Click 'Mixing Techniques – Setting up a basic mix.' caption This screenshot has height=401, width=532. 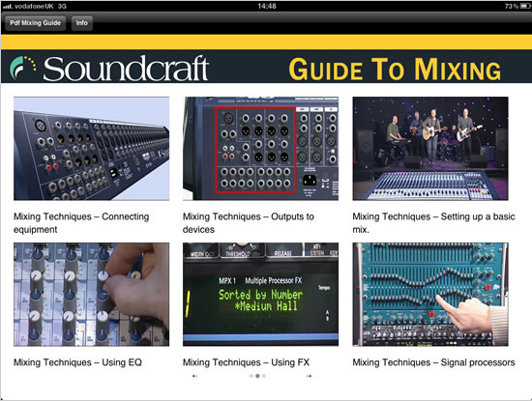[433, 222]
